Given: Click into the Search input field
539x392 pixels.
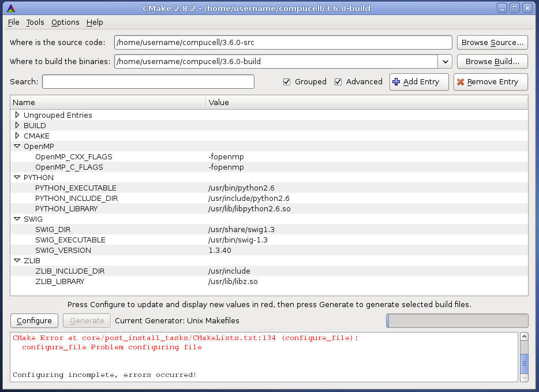Looking at the screenshot, I should pyautogui.click(x=148, y=82).
